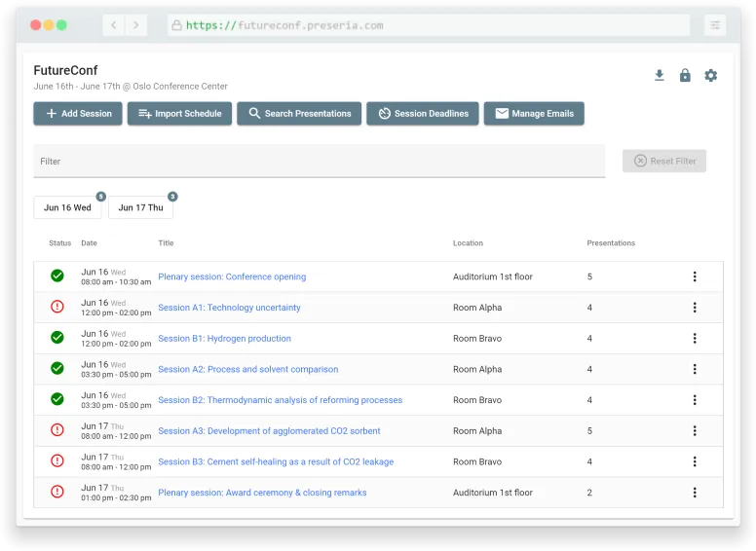The width and height of the screenshot is (756, 551).
Task: Open the Session Deadlines page
Action: click(423, 114)
